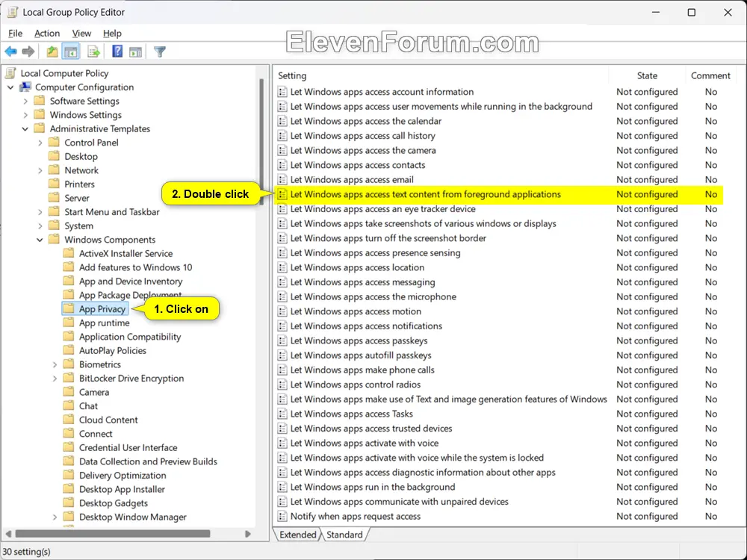Click folder icon next to Control Panel
Image resolution: width=747 pixels, height=560 pixels.
tap(55, 143)
